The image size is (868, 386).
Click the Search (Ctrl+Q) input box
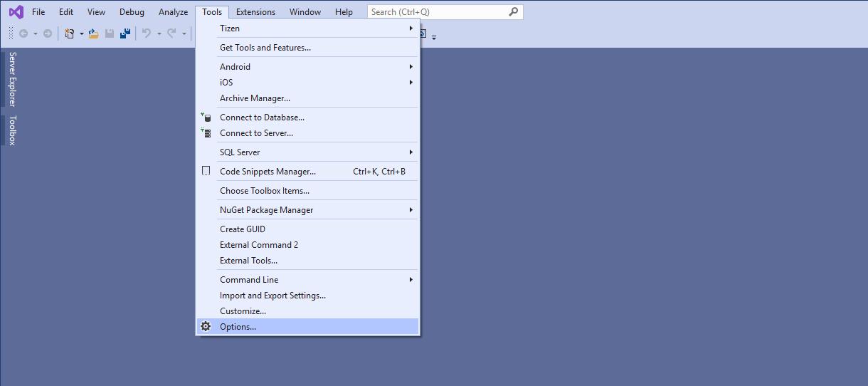[438, 12]
